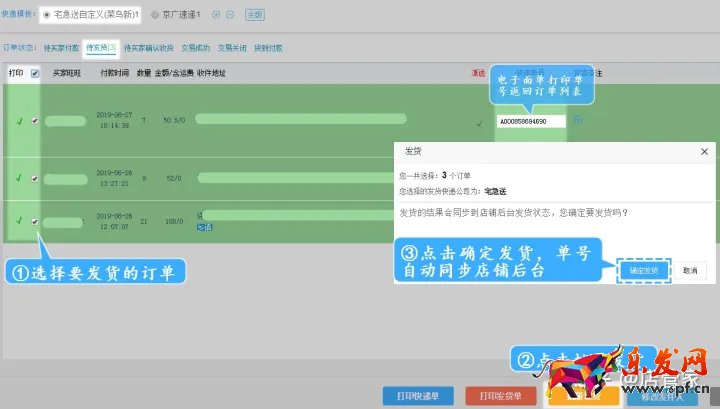720x409 pixels.
Task: Click the 取消 button in the dialog
Action: 690,270
